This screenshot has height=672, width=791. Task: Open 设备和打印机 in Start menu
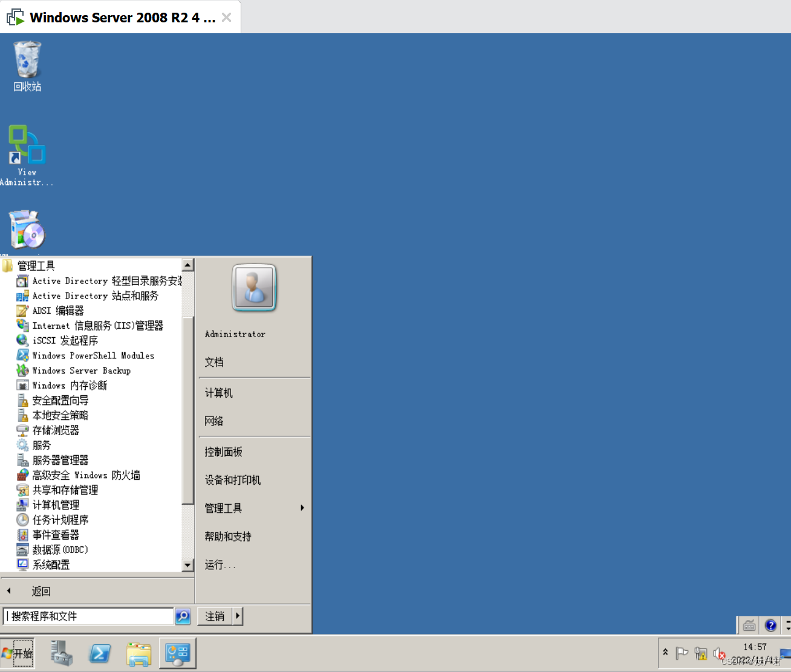tap(233, 480)
